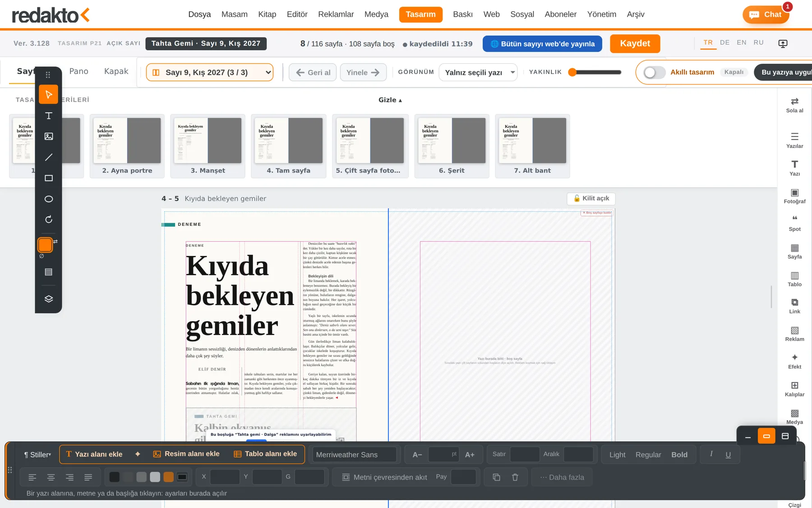This screenshot has width=812, height=508.
Task: Open the Kalıplar templates panel
Action: tap(794, 389)
